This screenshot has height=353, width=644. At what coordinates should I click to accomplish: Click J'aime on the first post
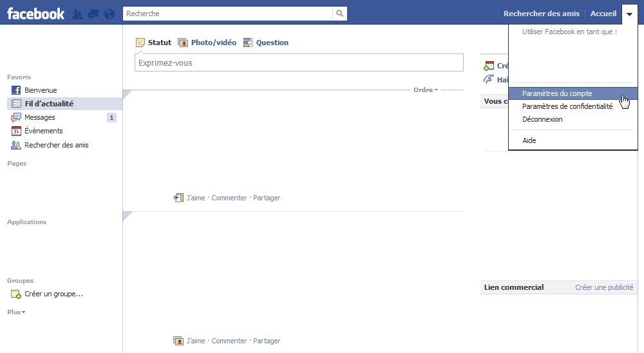coord(196,198)
